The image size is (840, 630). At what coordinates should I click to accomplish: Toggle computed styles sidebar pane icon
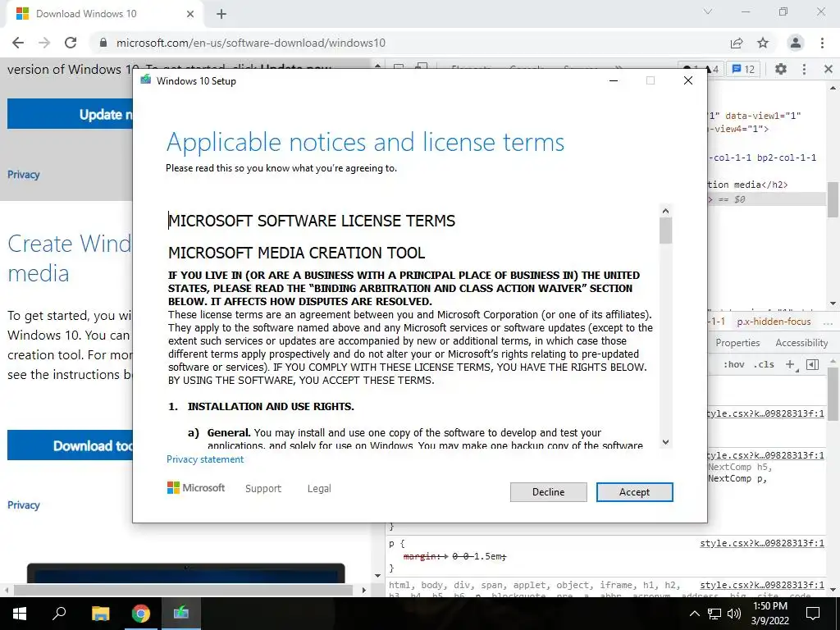point(813,364)
